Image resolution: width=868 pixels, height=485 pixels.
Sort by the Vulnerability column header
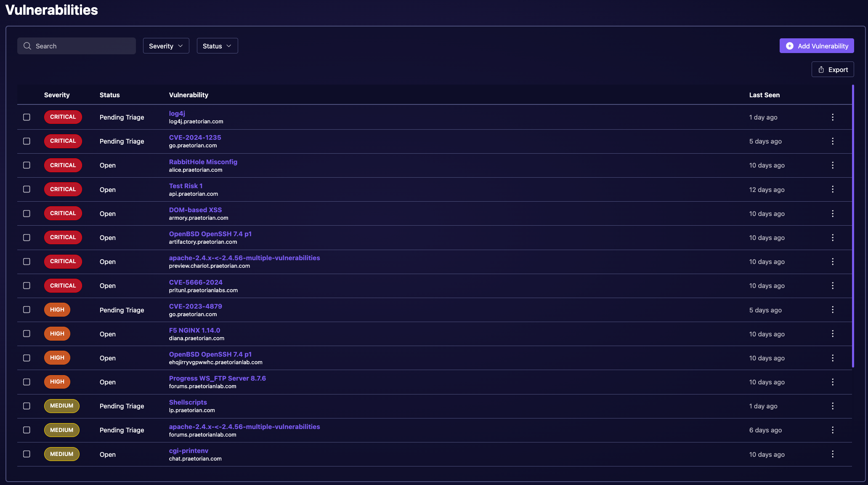(188, 95)
